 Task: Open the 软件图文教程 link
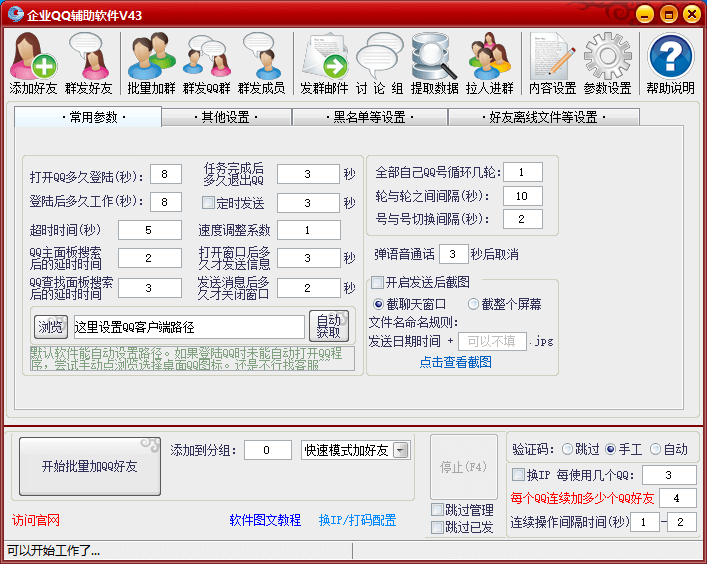tap(265, 520)
